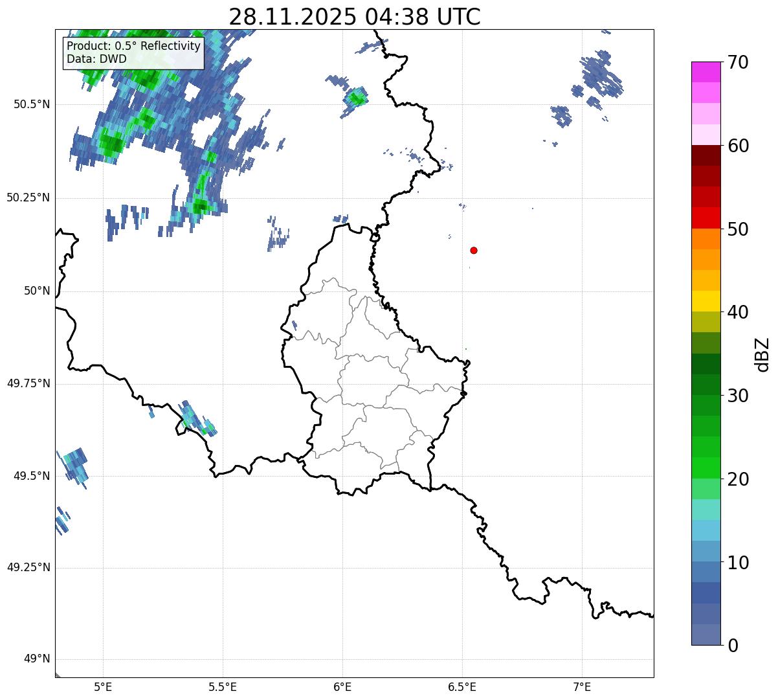Select the lowest grey-blue band just above 0

(706, 635)
